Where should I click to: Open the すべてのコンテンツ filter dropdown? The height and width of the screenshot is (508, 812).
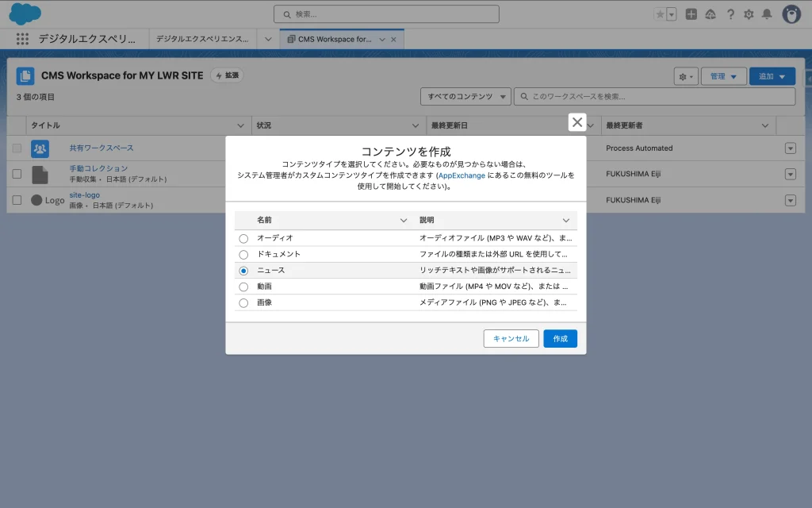(x=465, y=97)
